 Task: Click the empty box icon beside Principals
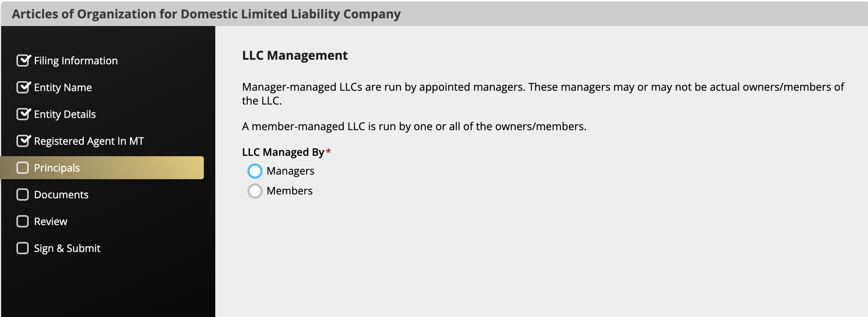(23, 168)
